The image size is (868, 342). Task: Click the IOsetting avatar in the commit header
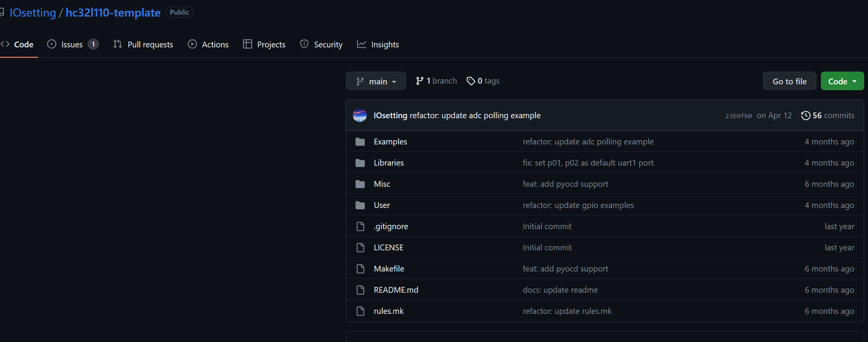360,116
